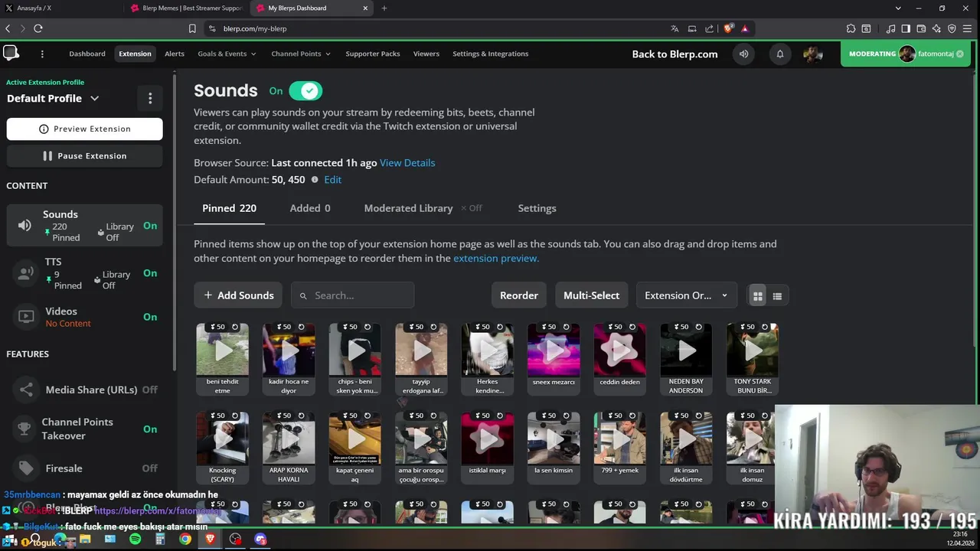Open File Explorer from the taskbar
This screenshot has width=980, height=551.
point(85,539)
